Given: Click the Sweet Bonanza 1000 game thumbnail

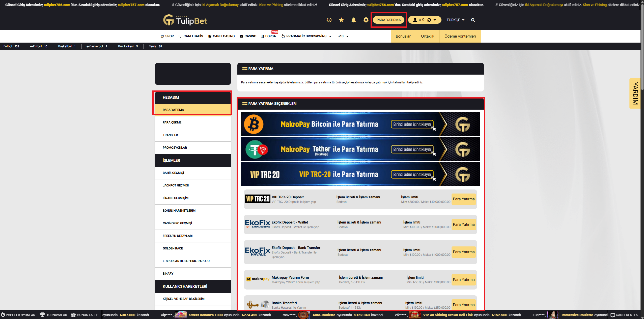Looking at the screenshot, I should pos(180,315).
